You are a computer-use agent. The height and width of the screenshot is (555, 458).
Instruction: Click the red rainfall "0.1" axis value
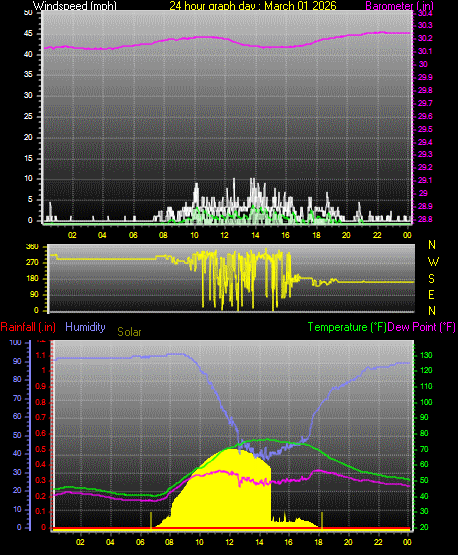(41, 511)
